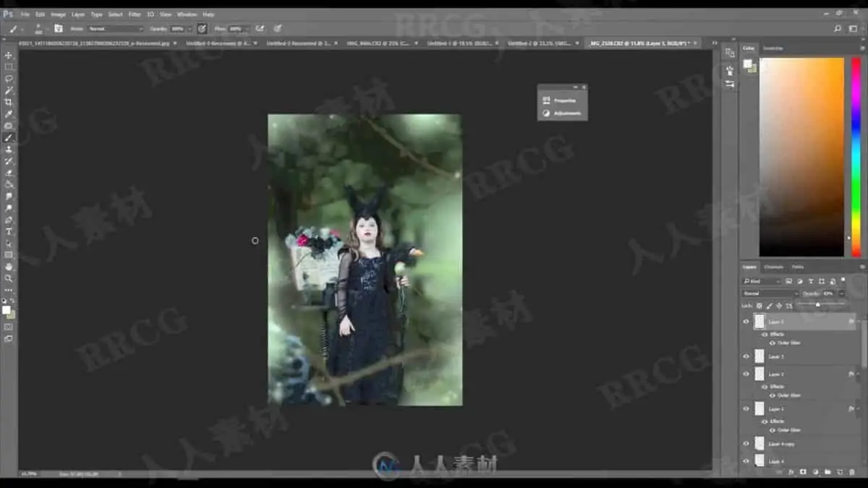Select the Lasso tool
868x488 pixels.
click(9, 78)
